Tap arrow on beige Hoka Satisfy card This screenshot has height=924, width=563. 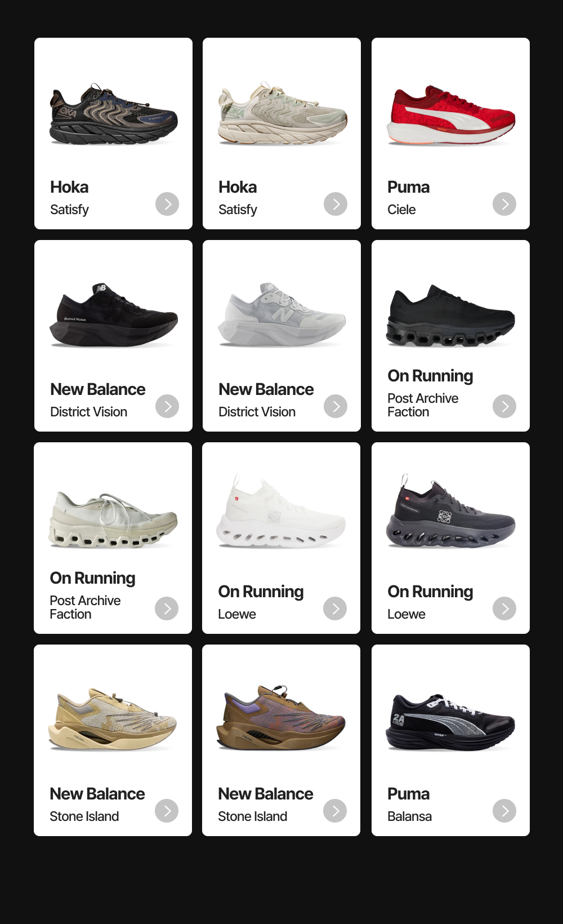pyautogui.click(x=336, y=204)
